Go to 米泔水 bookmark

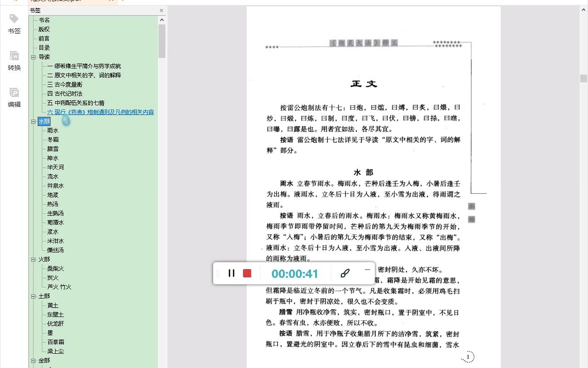56,241
